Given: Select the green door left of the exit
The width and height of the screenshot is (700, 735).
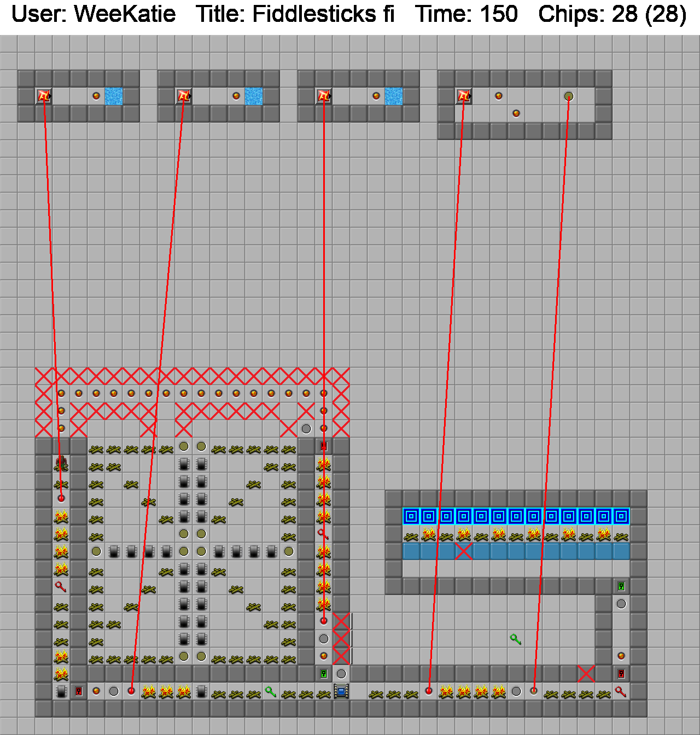Looking at the screenshot, I should click(x=324, y=674).
